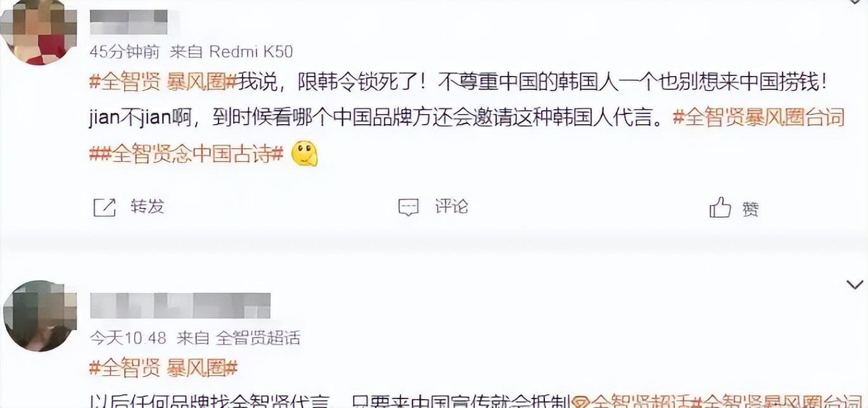Select the 转发 text label

tap(148, 207)
